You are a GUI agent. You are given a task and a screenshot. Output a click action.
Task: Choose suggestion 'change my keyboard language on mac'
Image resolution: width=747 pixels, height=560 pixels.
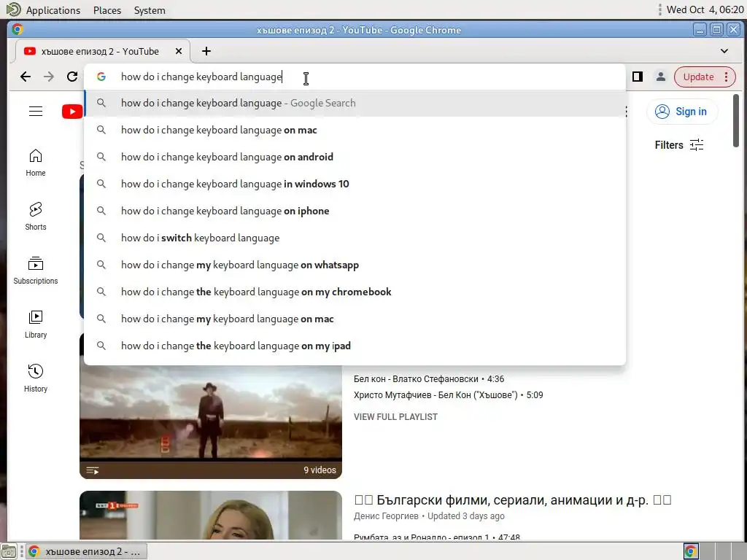point(355,319)
